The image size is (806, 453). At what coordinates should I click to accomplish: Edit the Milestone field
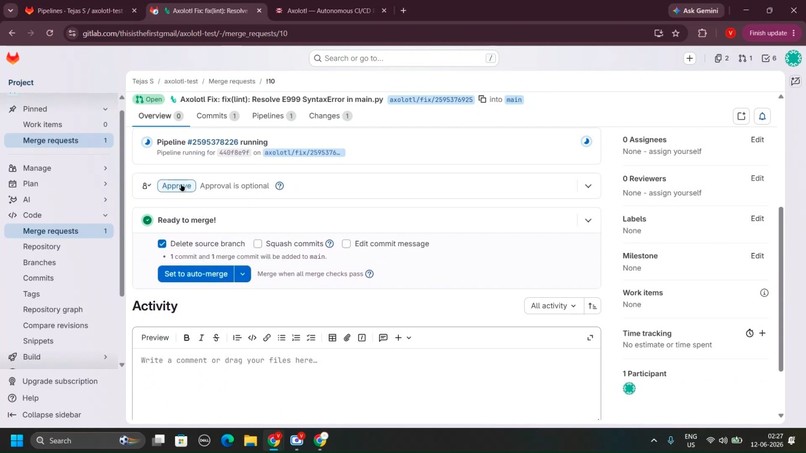[757, 256]
